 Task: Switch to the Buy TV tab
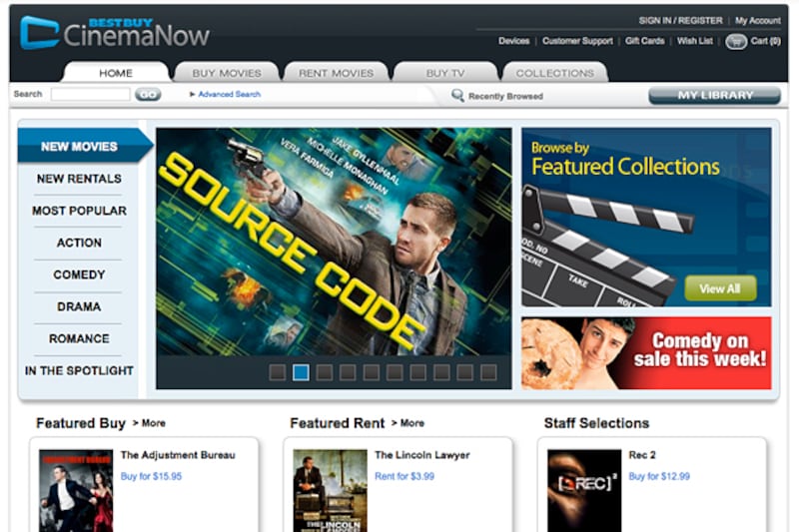445,72
